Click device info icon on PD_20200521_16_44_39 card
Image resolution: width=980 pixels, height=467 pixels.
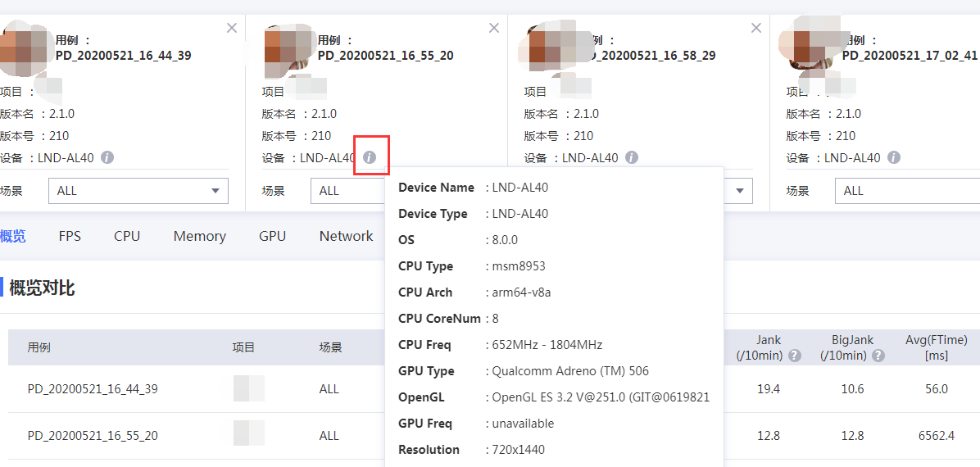click(107, 157)
